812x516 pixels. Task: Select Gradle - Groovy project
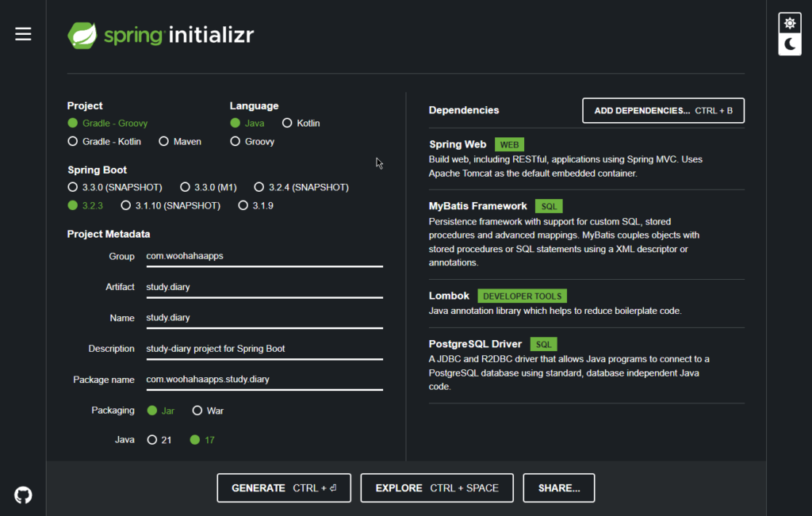[107, 123]
